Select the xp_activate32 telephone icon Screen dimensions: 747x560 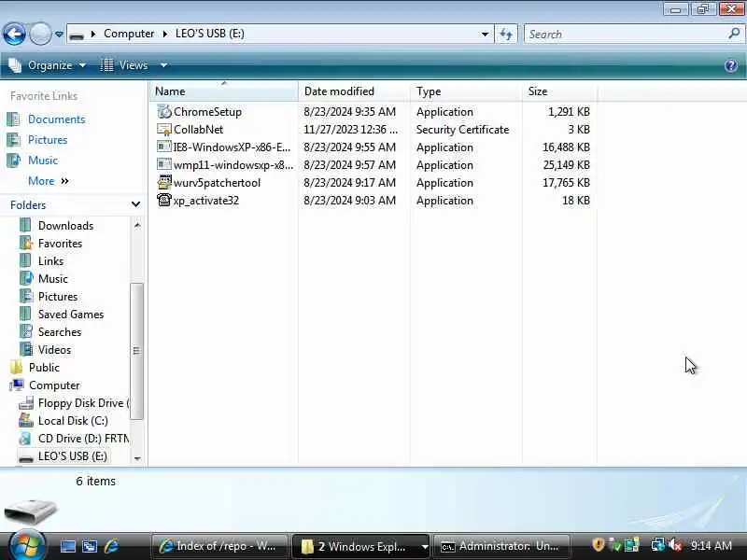(164, 200)
